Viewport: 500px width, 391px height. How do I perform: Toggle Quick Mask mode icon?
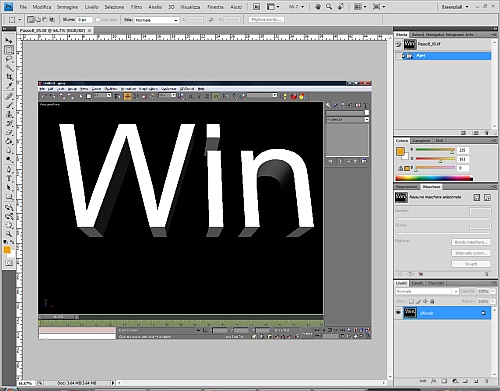(x=9, y=263)
